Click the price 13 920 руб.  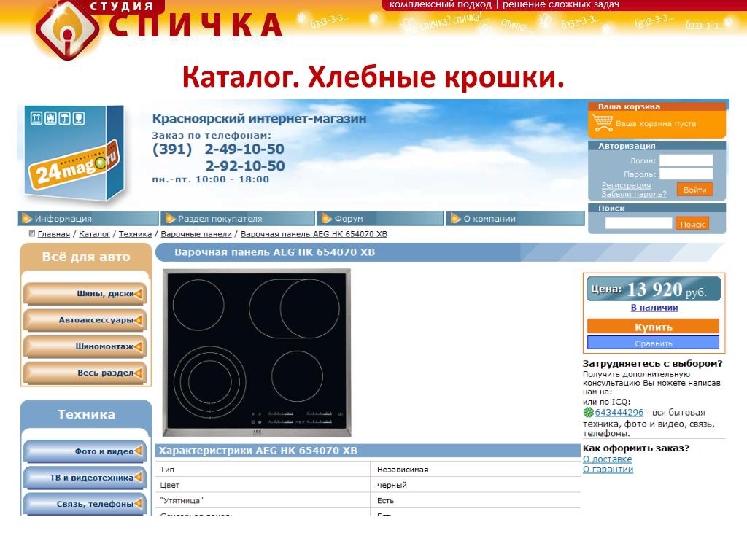[x=666, y=289]
